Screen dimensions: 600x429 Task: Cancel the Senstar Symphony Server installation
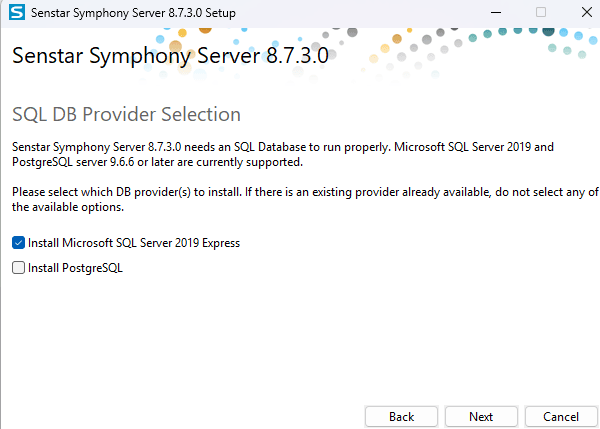[x=561, y=416]
